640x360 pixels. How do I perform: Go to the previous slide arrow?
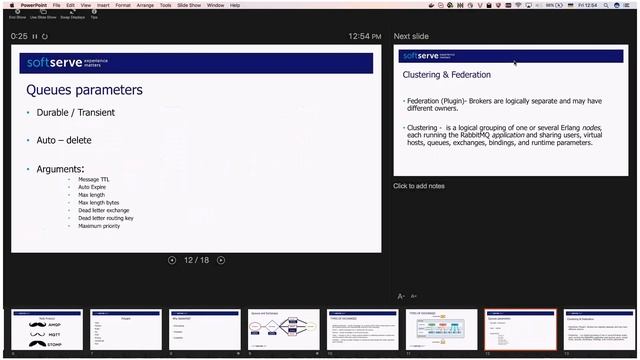pyautogui.click(x=172, y=260)
